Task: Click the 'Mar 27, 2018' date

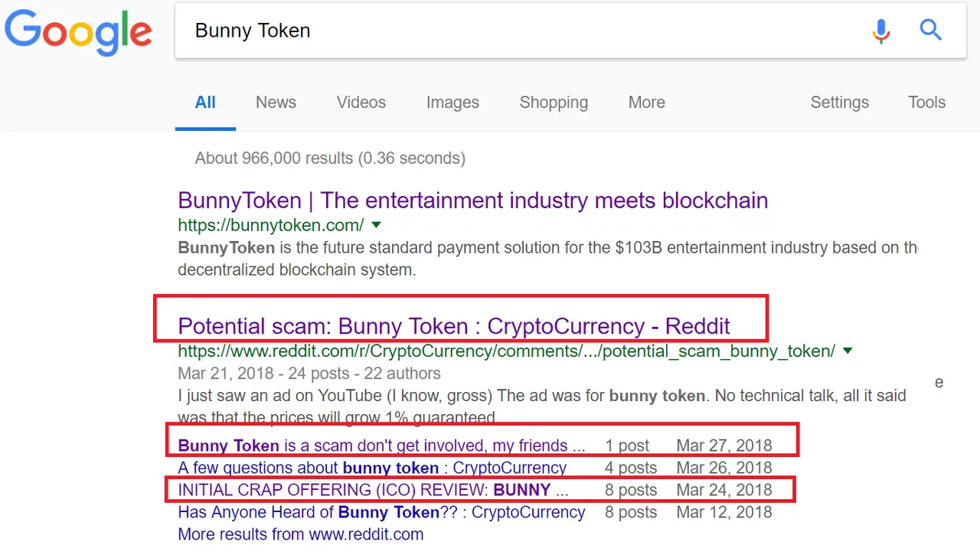Action: pyautogui.click(x=724, y=446)
